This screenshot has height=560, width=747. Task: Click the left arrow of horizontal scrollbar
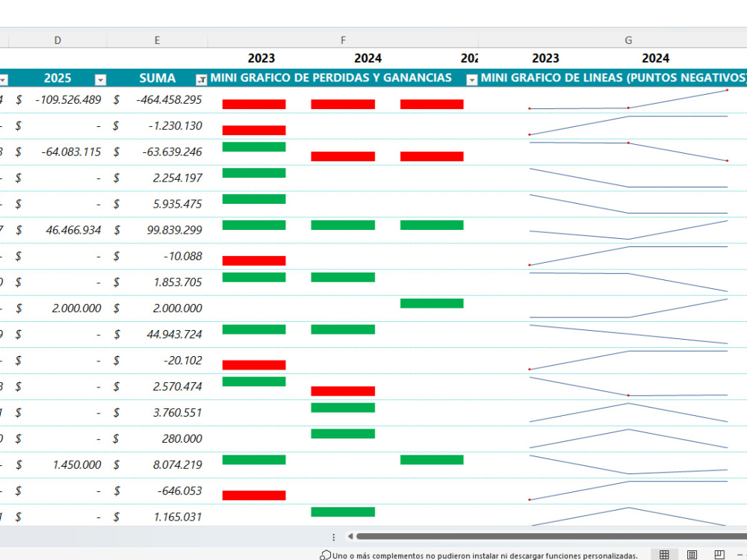point(350,537)
